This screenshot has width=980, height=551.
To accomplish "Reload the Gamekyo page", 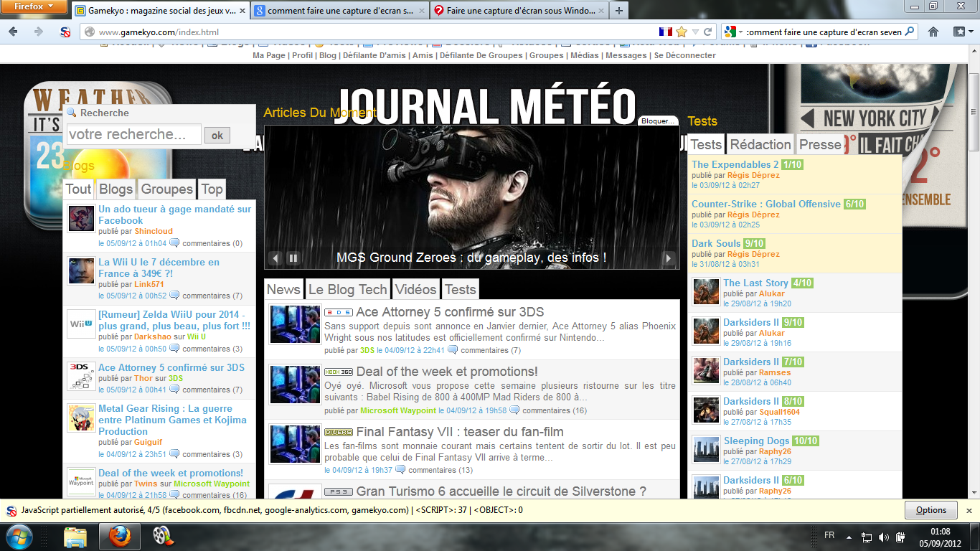I will [707, 32].
